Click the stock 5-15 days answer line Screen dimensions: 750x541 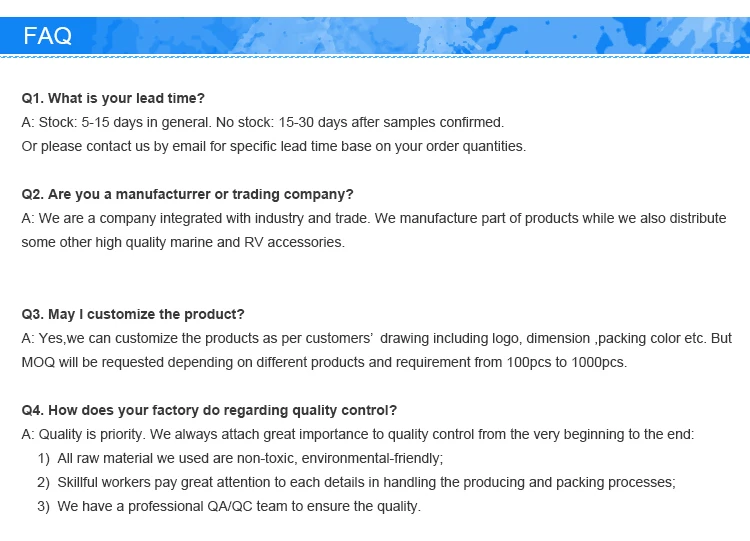(262, 122)
